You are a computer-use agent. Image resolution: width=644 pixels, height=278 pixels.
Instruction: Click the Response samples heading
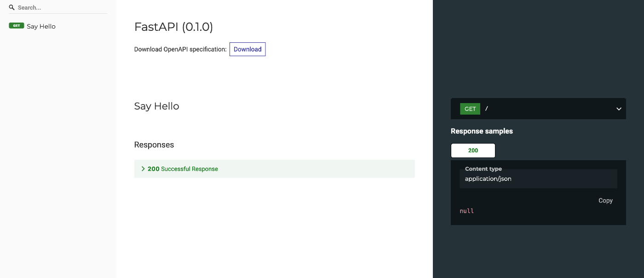click(x=482, y=131)
